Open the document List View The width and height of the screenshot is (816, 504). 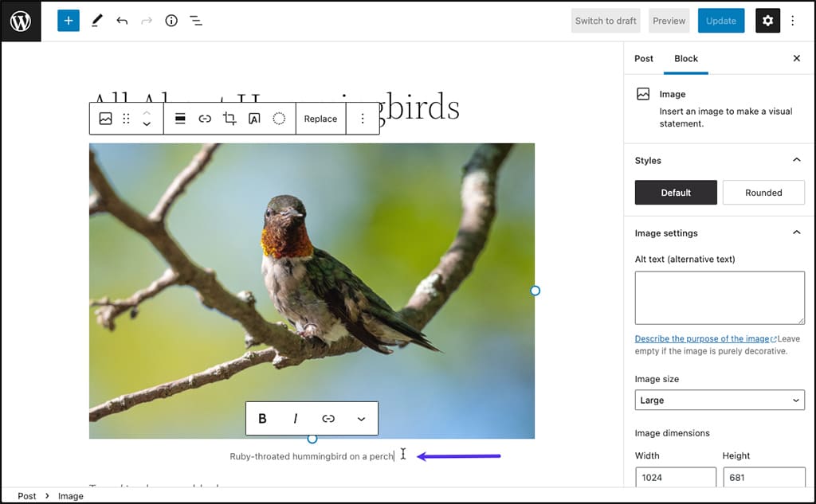coord(196,20)
